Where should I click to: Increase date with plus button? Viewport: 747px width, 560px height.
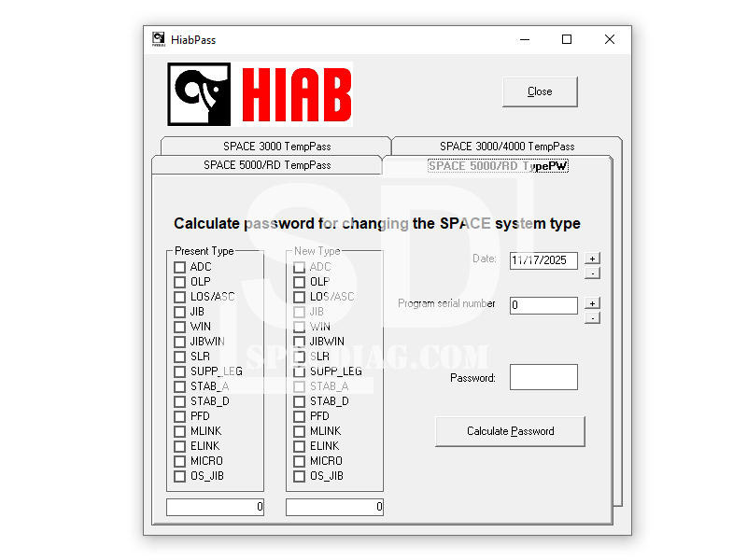click(592, 259)
